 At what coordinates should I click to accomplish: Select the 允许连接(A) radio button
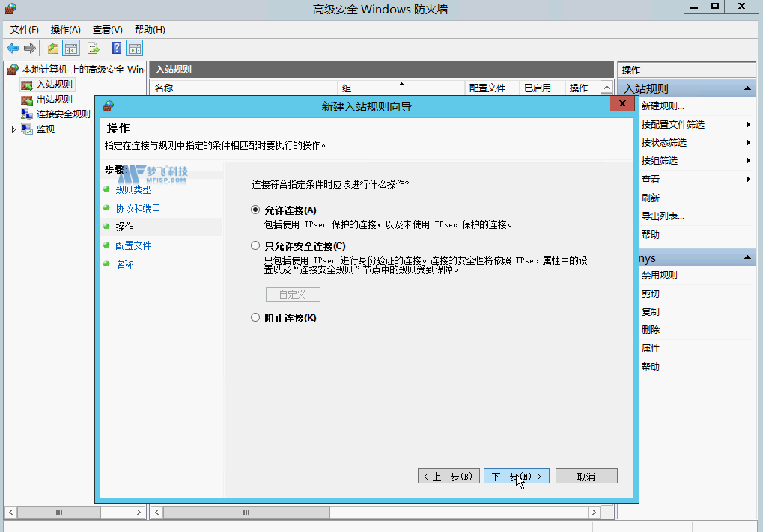255,210
